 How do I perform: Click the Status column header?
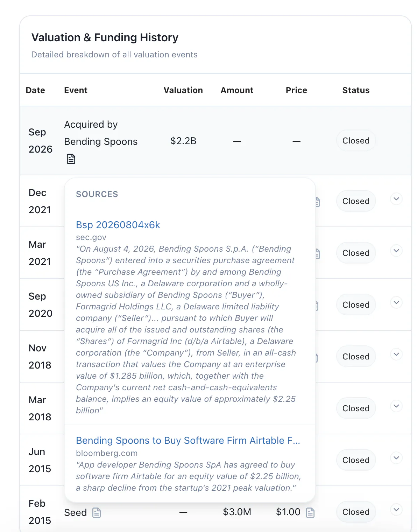(356, 90)
